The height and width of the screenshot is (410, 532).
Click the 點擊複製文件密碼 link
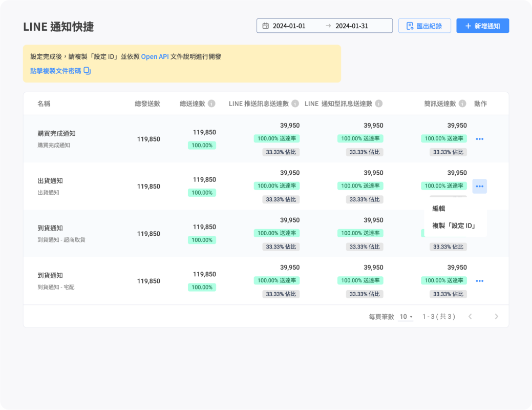tap(56, 71)
